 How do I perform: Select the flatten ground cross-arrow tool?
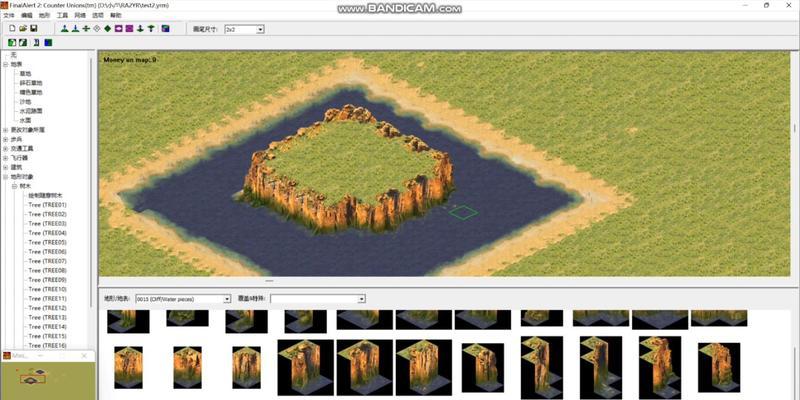tap(86, 29)
